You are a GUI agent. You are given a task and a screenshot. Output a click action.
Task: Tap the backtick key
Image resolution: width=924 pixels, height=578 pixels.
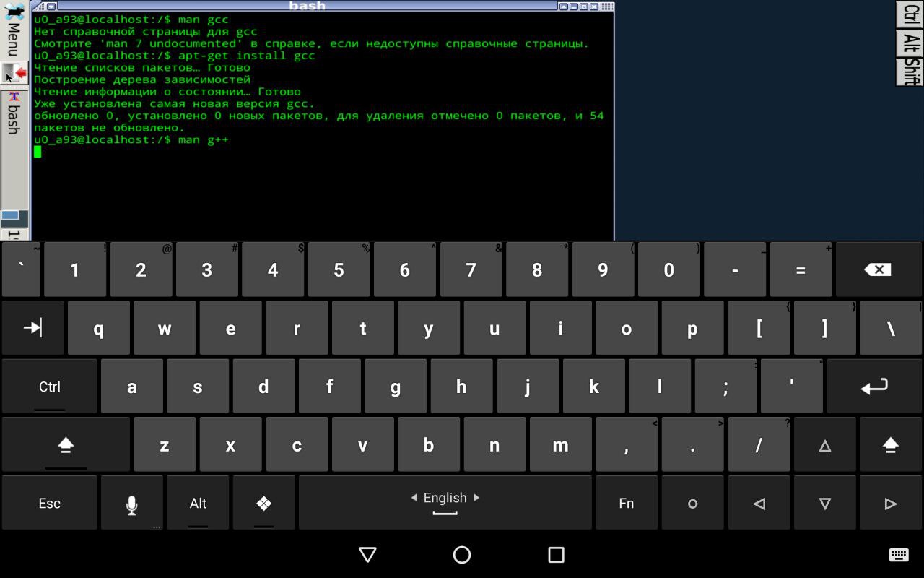[x=21, y=270]
